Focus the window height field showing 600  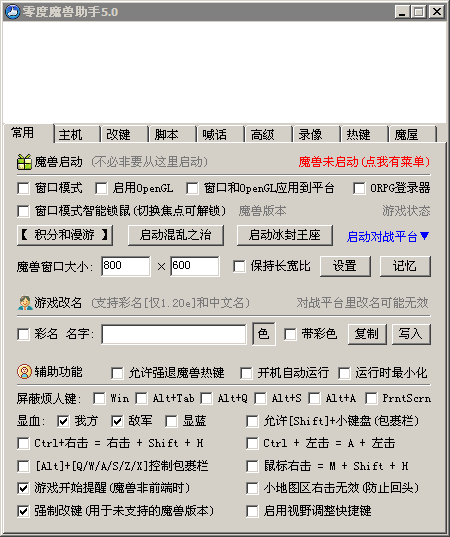coord(195,266)
